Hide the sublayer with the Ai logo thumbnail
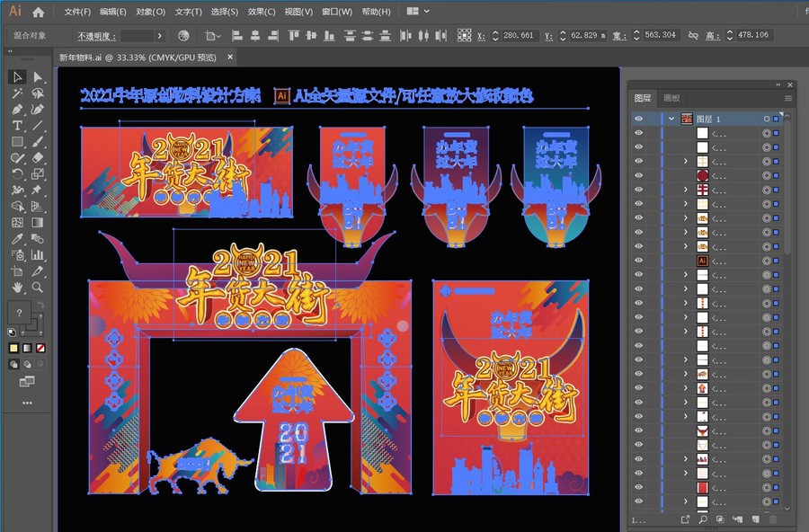Viewport: 809px width, 532px height. (639, 261)
